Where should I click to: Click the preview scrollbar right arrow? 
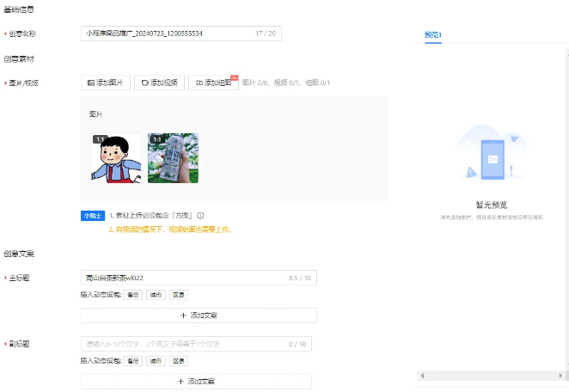[560, 376]
